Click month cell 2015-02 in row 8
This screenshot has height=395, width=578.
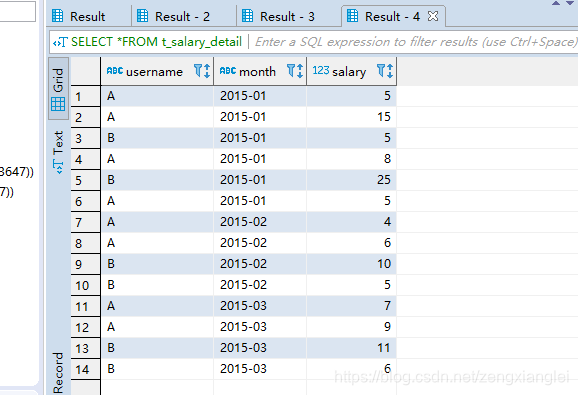click(260, 243)
